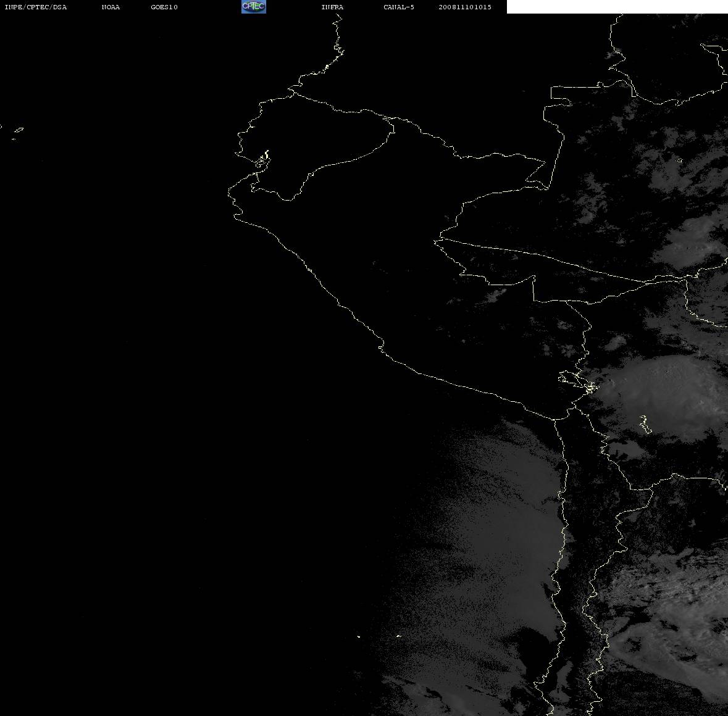Screen dimensions: 728x716
Task: Click the CPTEC logo in the header
Action: point(254,7)
